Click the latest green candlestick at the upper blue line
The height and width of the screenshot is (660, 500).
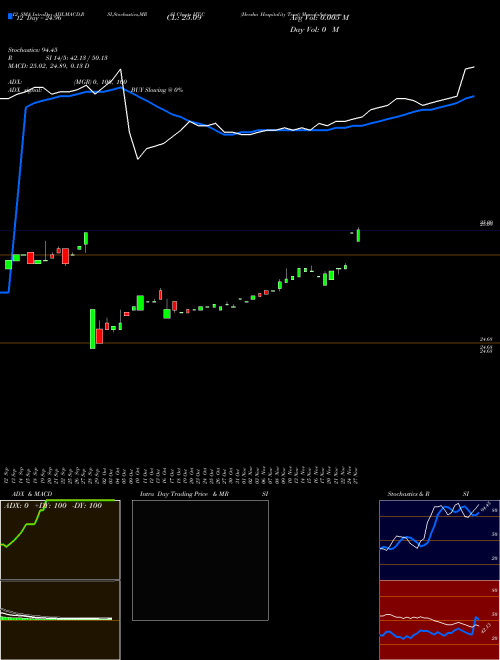358,235
